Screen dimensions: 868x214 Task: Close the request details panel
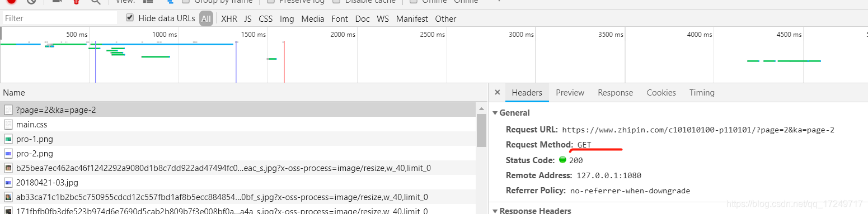coord(497,93)
